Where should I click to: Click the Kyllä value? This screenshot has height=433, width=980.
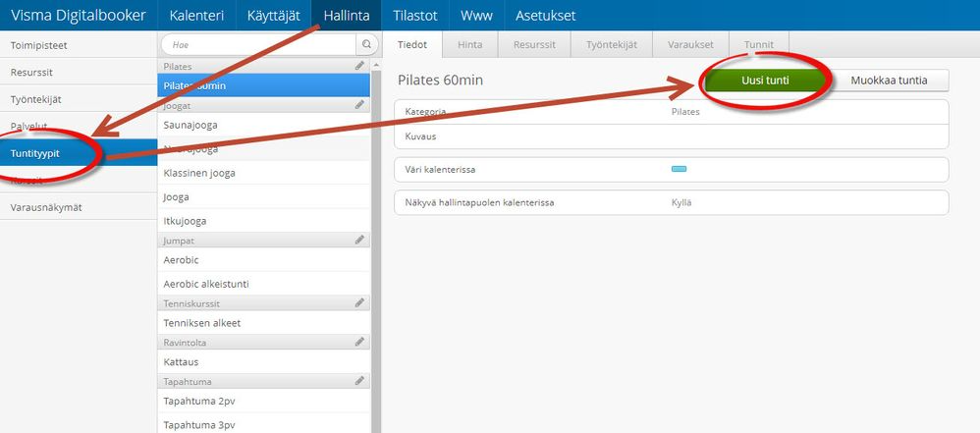(681, 203)
